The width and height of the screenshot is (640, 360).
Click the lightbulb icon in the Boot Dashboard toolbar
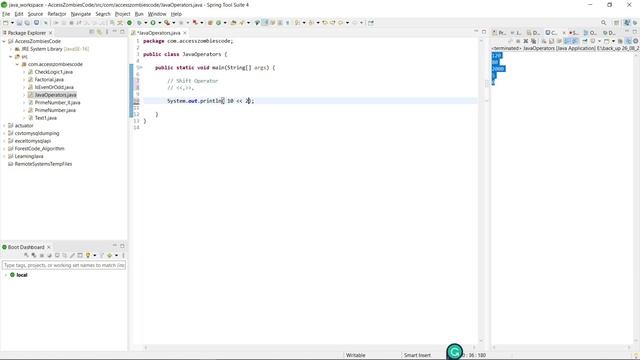tap(88, 256)
